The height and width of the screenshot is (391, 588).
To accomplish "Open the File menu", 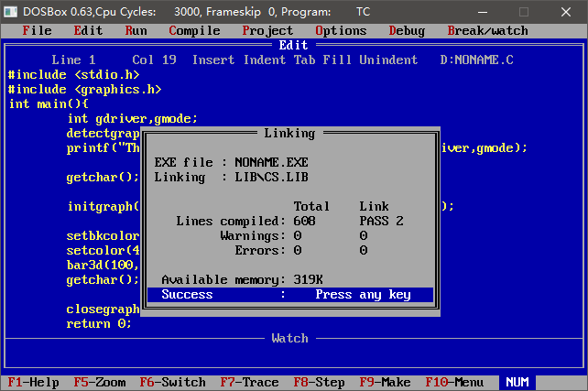I will 37,30.
